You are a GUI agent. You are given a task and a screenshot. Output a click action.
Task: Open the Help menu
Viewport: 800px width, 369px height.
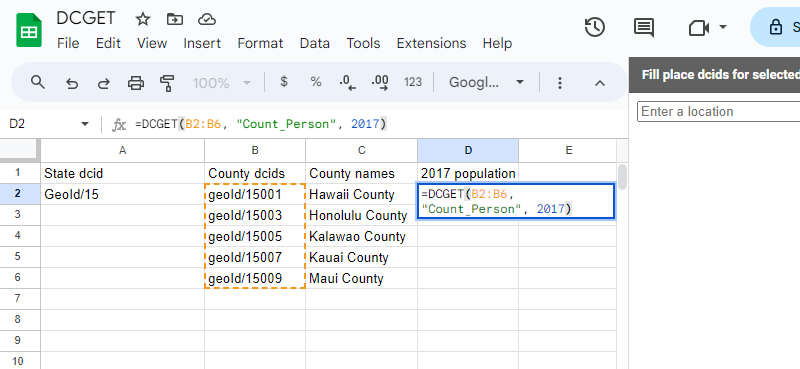coord(497,43)
